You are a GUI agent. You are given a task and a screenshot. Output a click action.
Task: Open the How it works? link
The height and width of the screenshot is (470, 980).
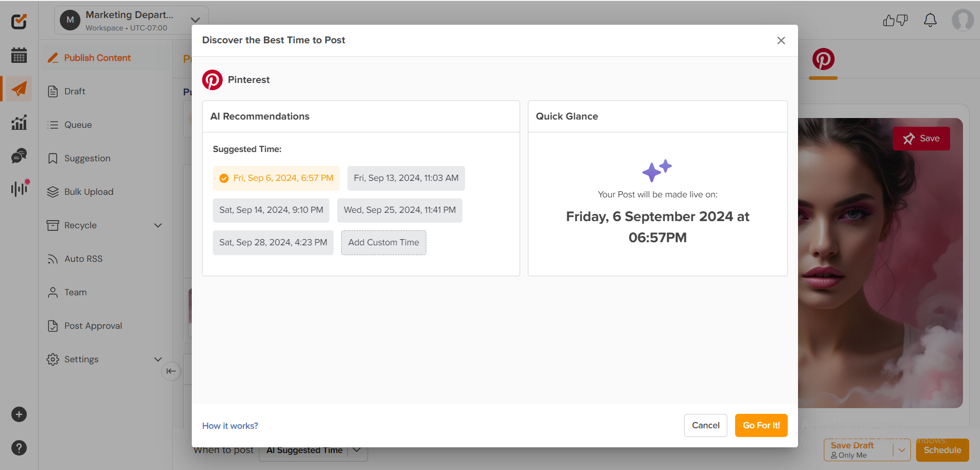pyautogui.click(x=230, y=426)
